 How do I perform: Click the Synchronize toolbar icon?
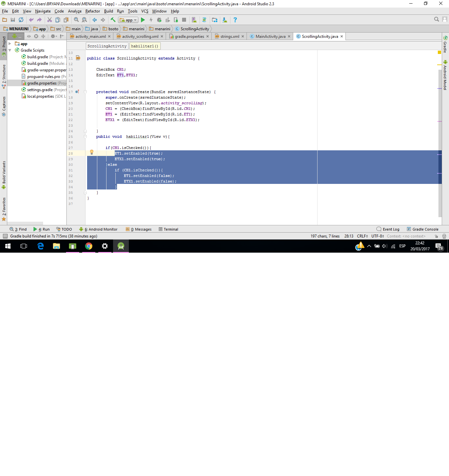pos(21,20)
